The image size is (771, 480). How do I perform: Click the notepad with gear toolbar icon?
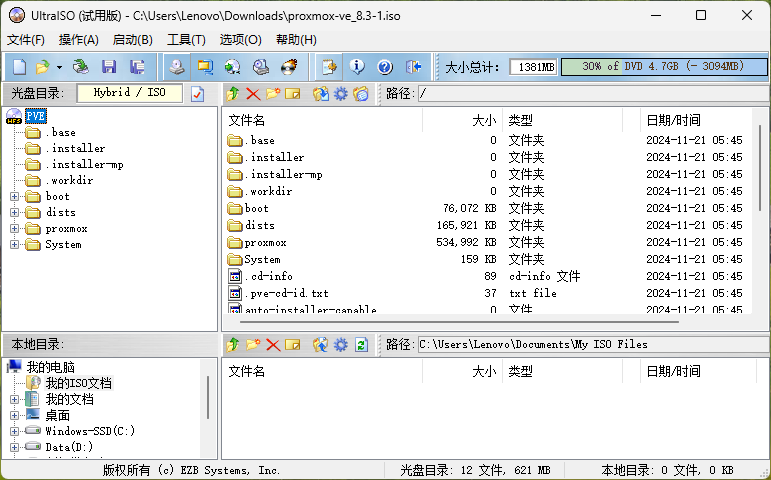pos(328,66)
